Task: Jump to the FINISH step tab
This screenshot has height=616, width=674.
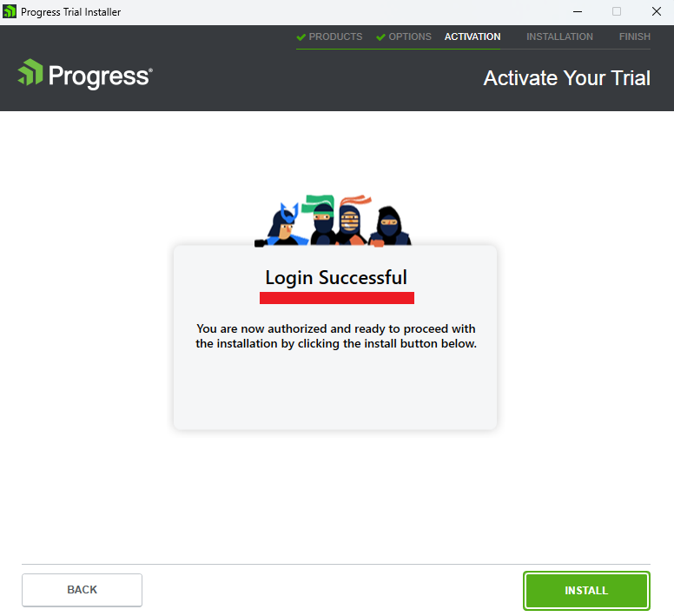Action: [634, 37]
